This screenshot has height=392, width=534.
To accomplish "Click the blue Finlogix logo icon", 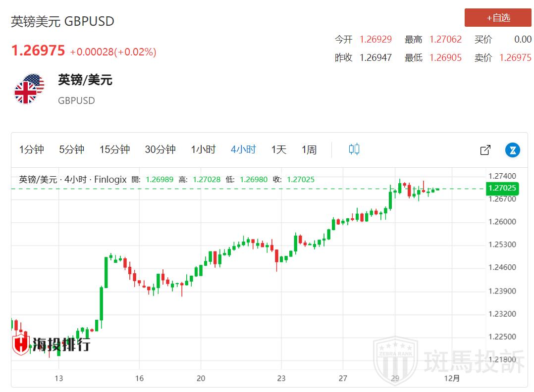I will pos(512,150).
